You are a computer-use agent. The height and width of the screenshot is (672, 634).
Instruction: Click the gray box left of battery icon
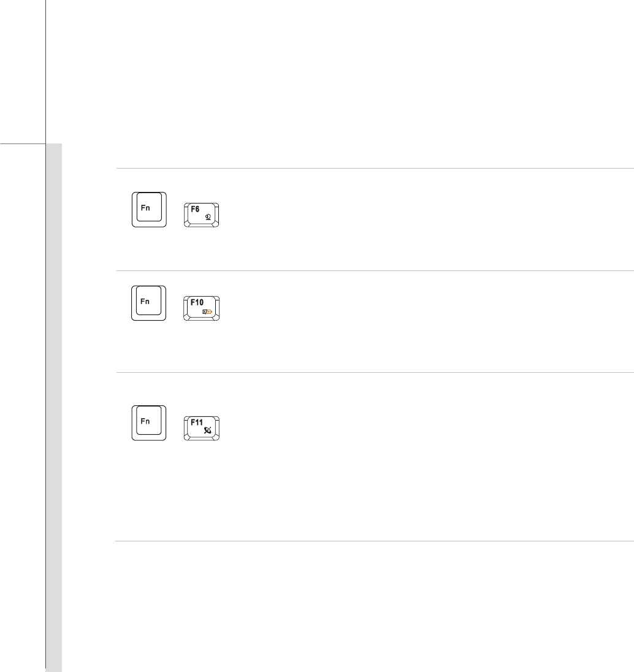(204, 311)
